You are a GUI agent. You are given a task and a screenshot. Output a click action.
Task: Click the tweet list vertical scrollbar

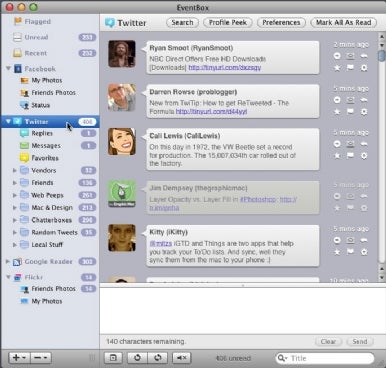click(x=382, y=157)
